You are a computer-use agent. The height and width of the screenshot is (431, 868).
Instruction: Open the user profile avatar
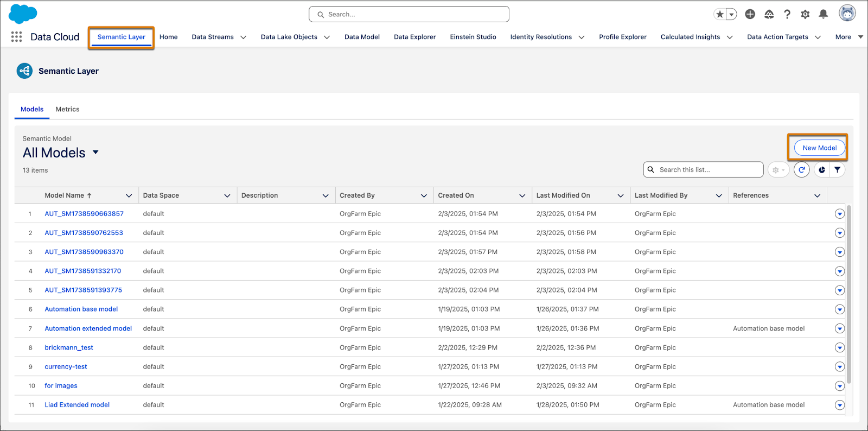[x=847, y=13]
